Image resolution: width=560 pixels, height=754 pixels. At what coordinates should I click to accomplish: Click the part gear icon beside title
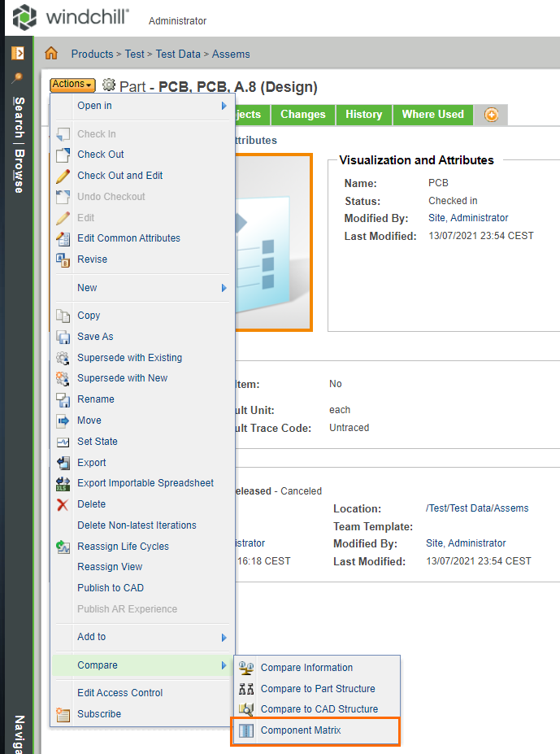coord(109,85)
